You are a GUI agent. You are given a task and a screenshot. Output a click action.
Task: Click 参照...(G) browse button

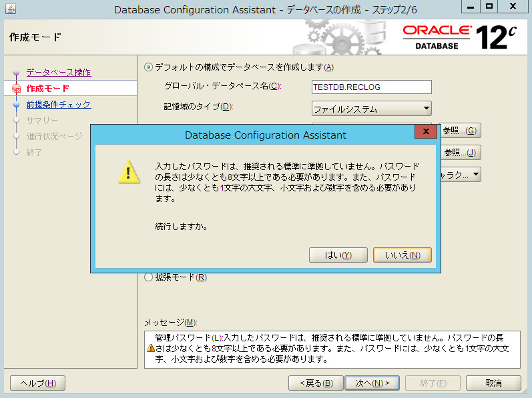[x=460, y=131]
